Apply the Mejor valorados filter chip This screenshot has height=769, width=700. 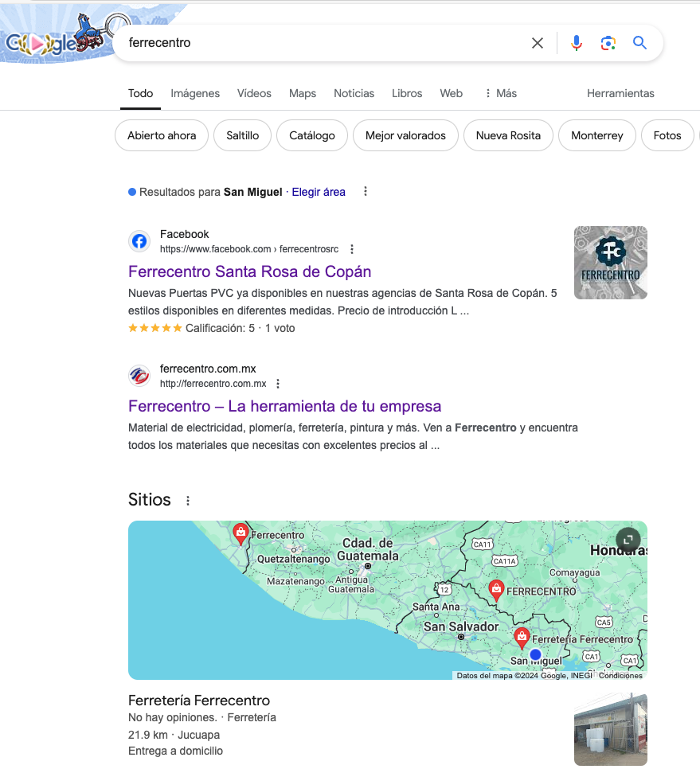click(405, 135)
